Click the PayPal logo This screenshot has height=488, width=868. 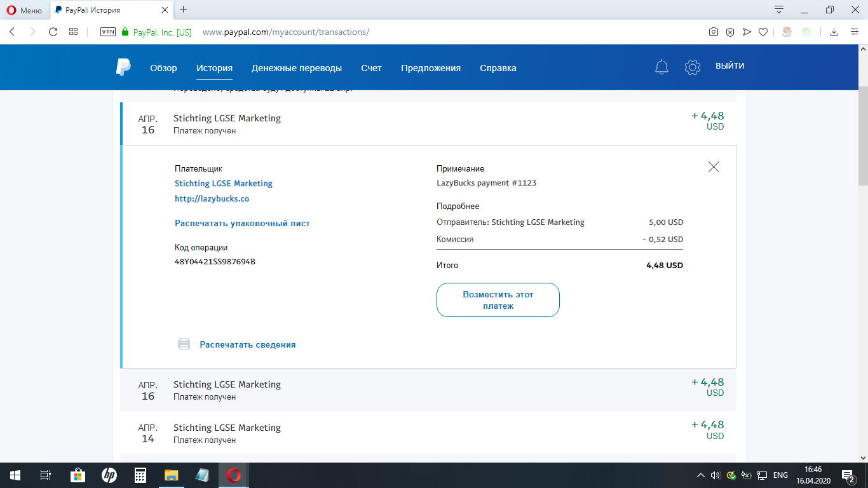pyautogui.click(x=123, y=67)
